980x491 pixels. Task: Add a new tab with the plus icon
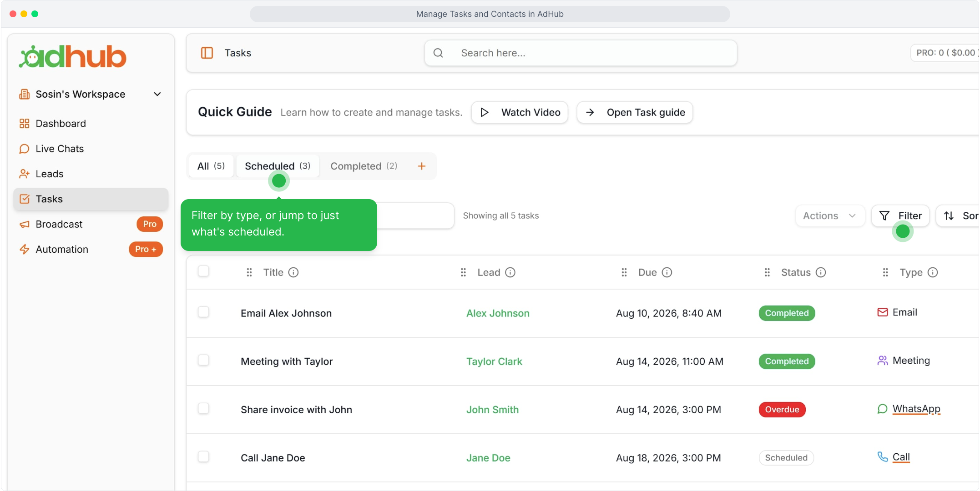[422, 166]
